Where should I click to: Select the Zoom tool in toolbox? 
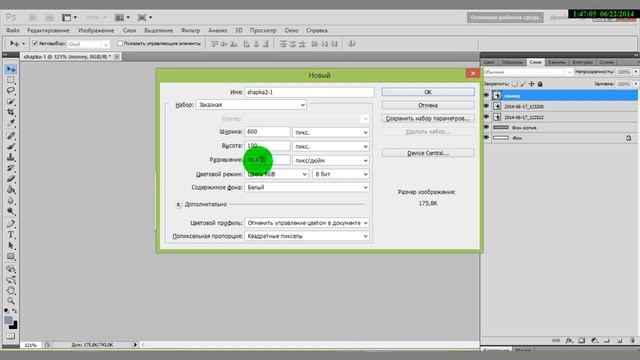(x=11, y=301)
